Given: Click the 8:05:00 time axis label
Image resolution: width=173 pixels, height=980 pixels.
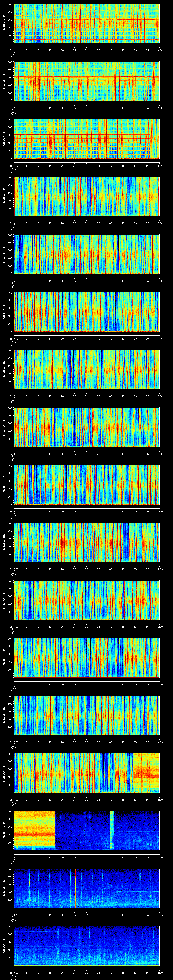Looking at the screenshot, I should click(x=14, y=281).
